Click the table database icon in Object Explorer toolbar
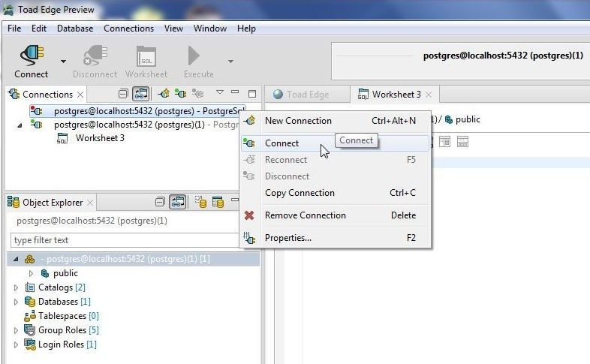This screenshot has height=364, width=590. pyautogui.click(x=218, y=202)
